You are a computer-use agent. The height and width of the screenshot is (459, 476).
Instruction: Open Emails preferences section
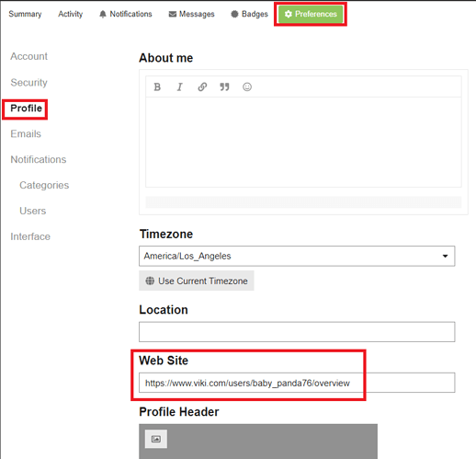26,134
